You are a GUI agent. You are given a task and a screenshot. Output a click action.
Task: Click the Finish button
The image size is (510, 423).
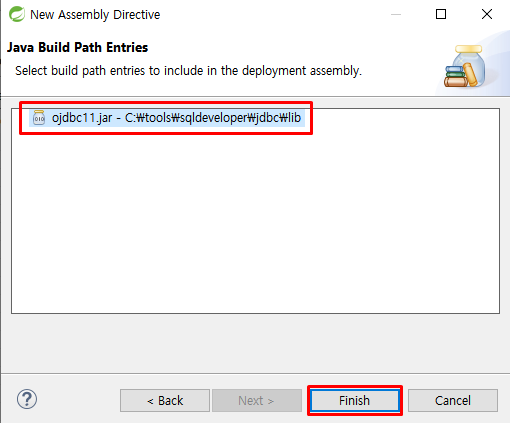click(x=355, y=400)
